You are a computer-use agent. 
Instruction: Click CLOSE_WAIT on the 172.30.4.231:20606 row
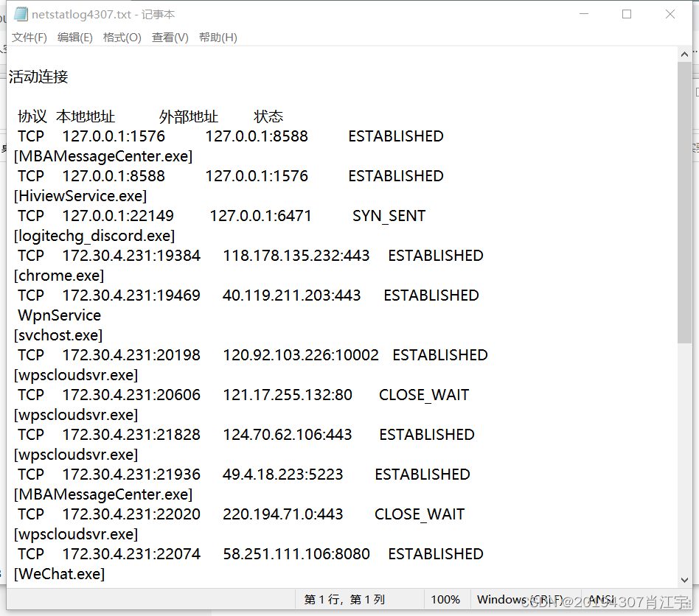(424, 395)
